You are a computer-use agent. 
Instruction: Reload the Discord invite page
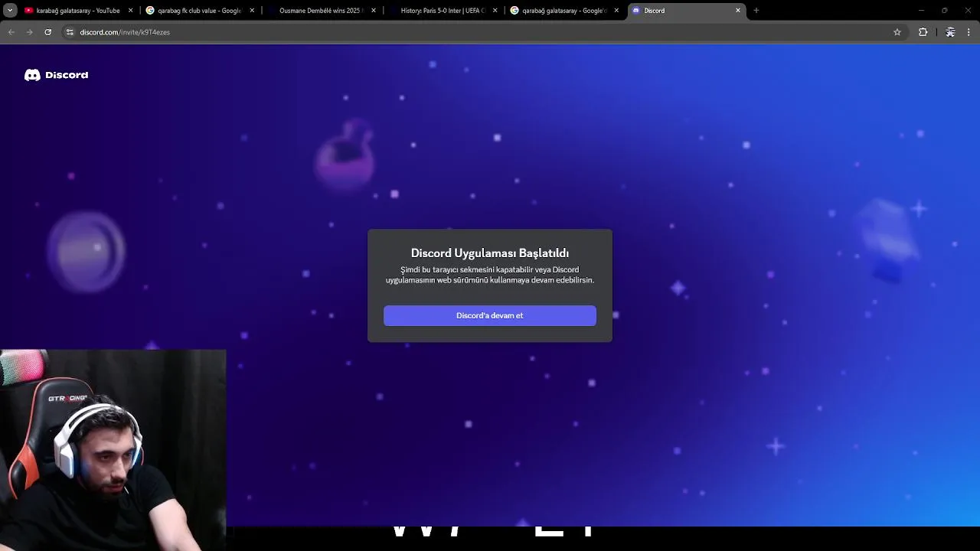tap(47, 32)
